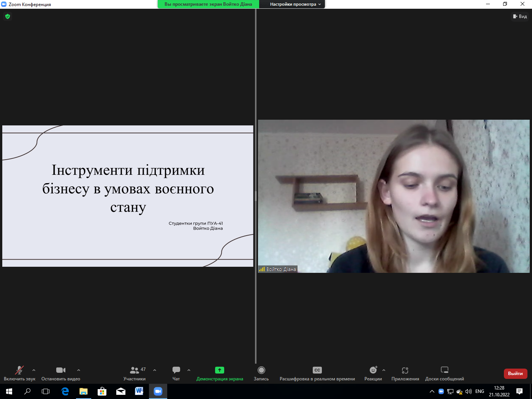The image size is (532, 399).
Task: Click the shared presentation slide
Action: click(128, 196)
